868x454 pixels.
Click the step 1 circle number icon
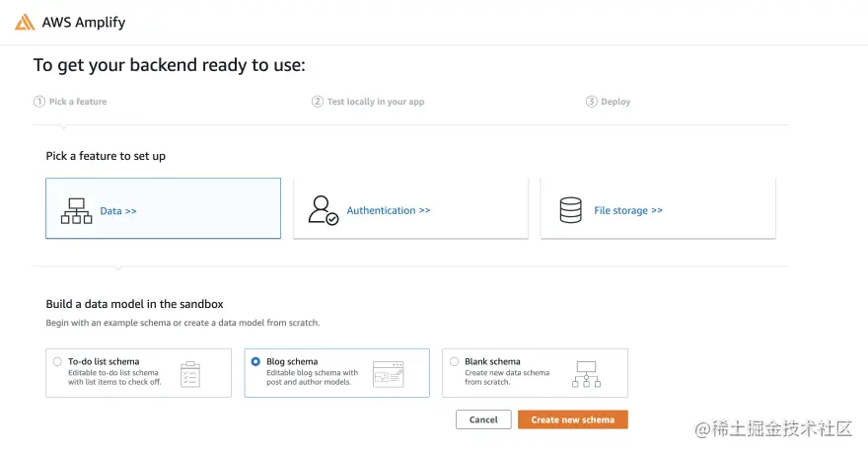39,102
